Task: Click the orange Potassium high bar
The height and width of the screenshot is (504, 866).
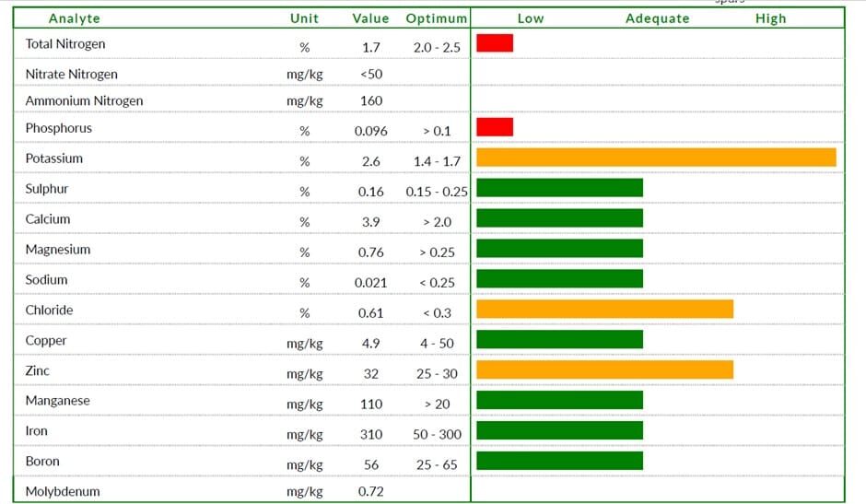Action: click(656, 157)
